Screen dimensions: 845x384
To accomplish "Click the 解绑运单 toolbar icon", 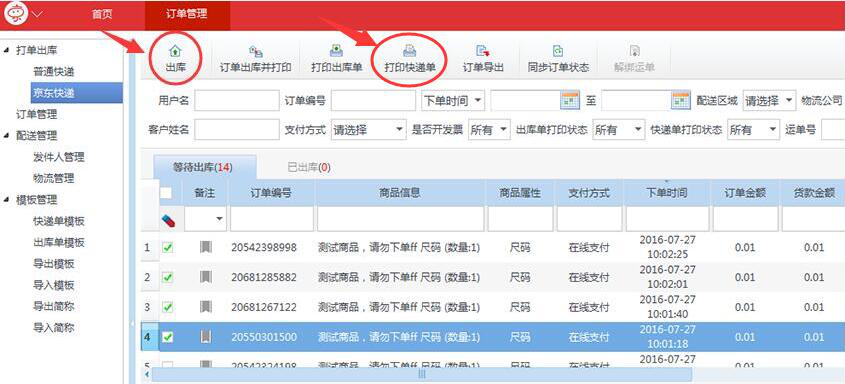I will click(x=634, y=51).
